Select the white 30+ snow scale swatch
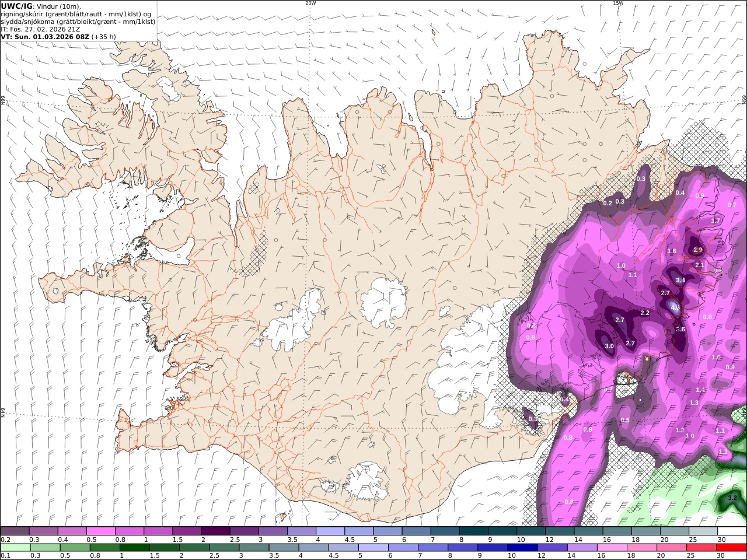 (732, 531)
